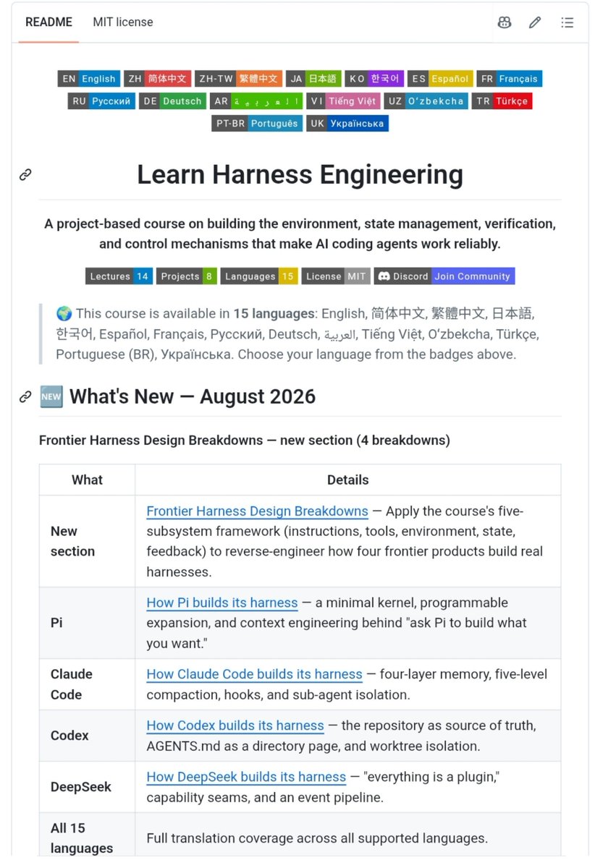Click the 'Frontier Harness Design Breakdowns — new section' line
603x868 pixels.
[x=244, y=440]
